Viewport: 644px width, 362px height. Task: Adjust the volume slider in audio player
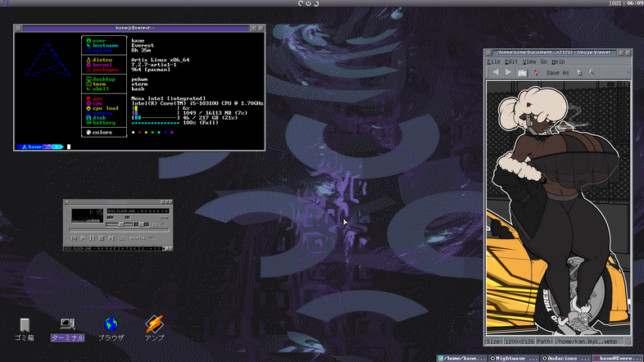click(x=120, y=224)
